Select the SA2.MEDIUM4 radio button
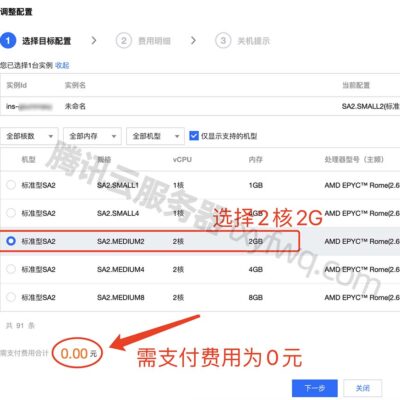 [11, 269]
